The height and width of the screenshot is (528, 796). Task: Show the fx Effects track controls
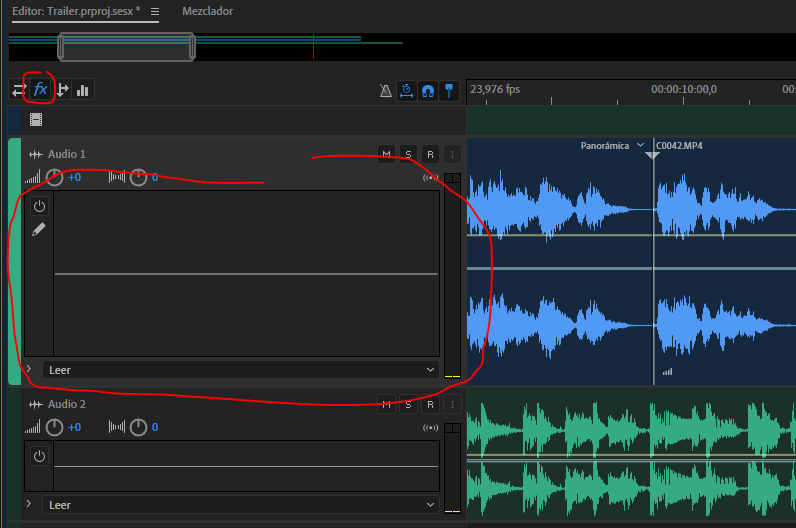click(40, 90)
